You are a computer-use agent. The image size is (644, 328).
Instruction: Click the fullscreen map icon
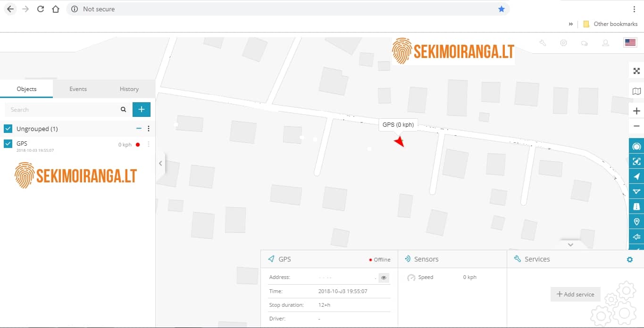[636, 71]
